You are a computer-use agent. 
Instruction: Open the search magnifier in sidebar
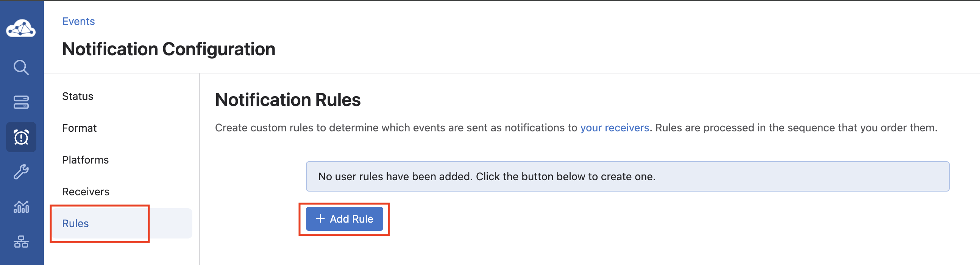pos(21,67)
